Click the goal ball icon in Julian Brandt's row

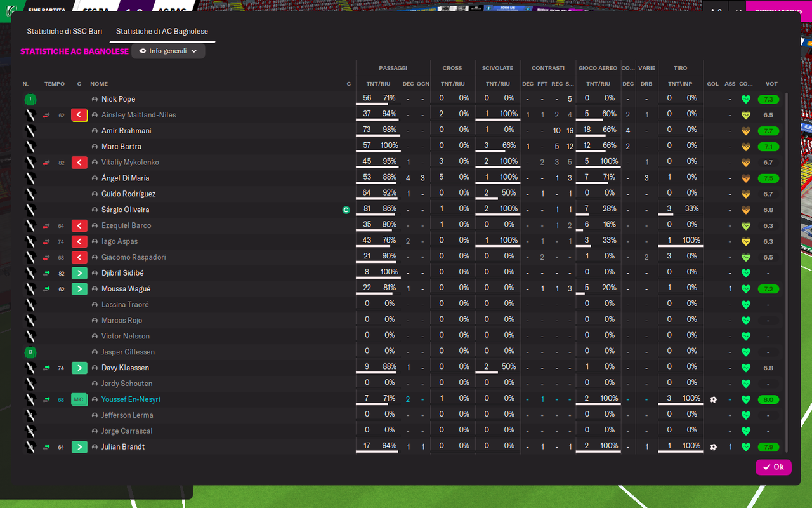point(713,447)
